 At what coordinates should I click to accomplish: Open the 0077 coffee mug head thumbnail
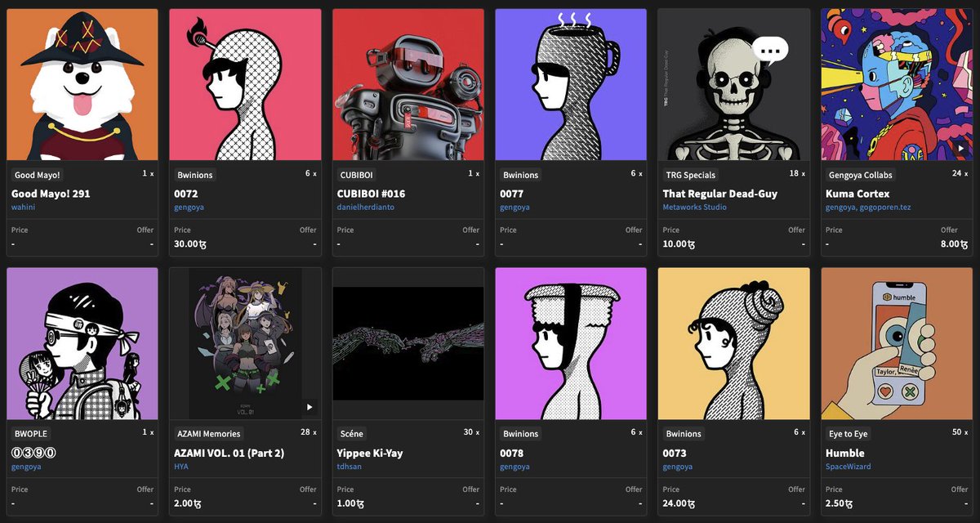click(x=571, y=85)
